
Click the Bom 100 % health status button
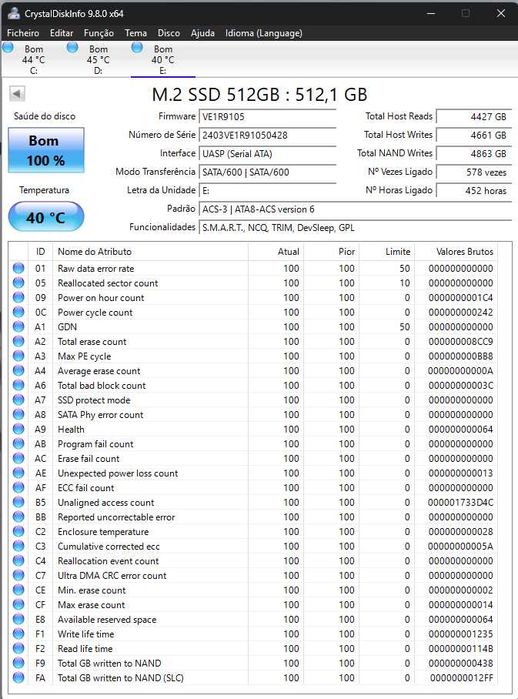point(46,150)
